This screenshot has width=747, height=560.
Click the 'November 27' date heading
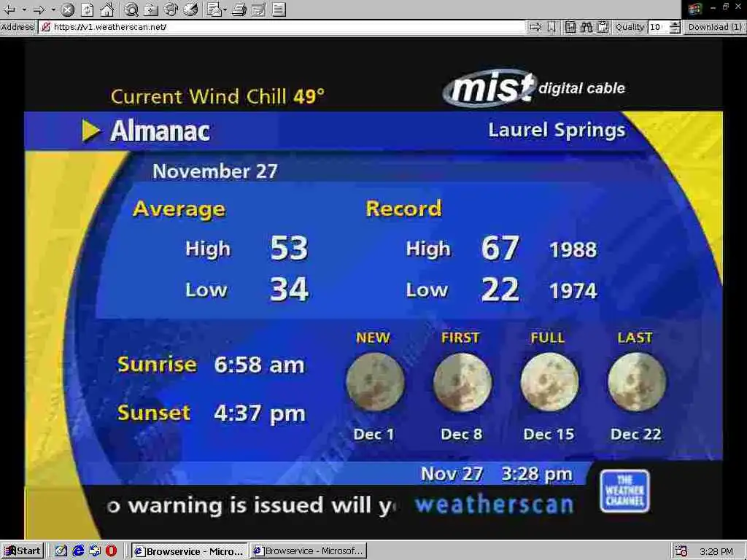[x=215, y=171]
